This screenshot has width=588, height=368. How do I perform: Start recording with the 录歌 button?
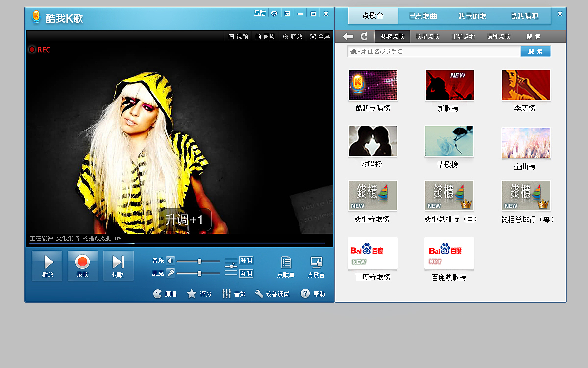pos(83,266)
